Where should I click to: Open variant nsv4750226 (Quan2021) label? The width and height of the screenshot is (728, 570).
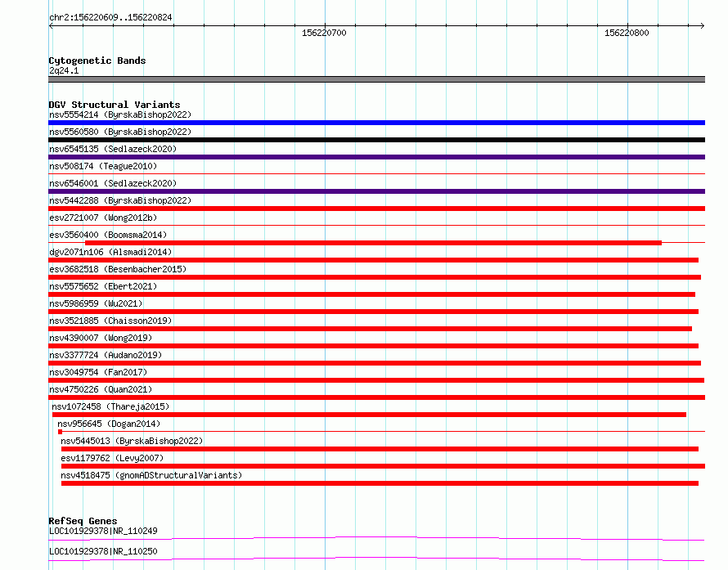[101, 389]
